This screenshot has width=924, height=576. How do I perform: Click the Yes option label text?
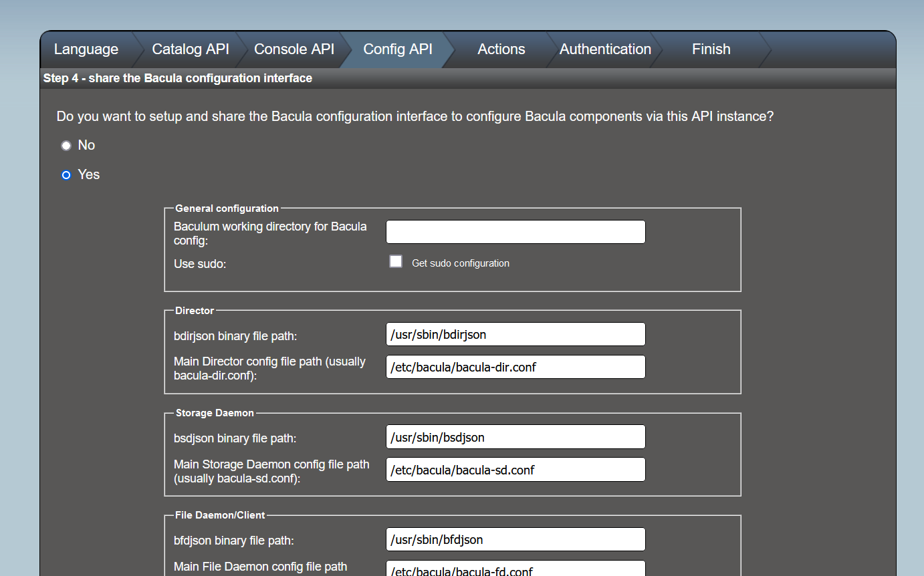click(x=89, y=175)
